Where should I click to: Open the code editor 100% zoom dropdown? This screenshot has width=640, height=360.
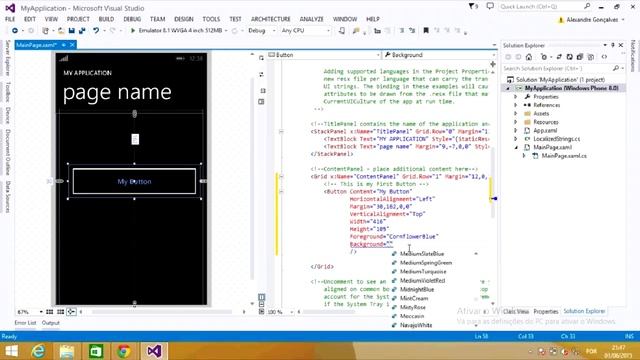tap(291, 312)
